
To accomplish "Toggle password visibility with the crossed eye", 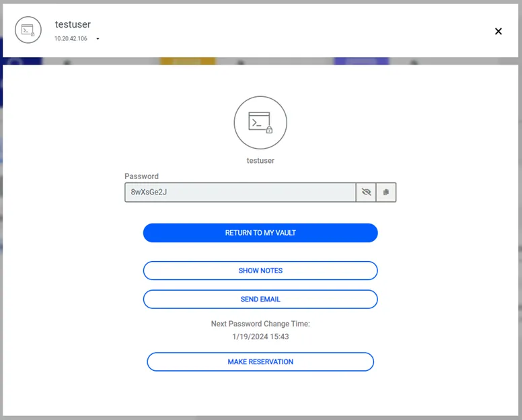I will [366, 193].
